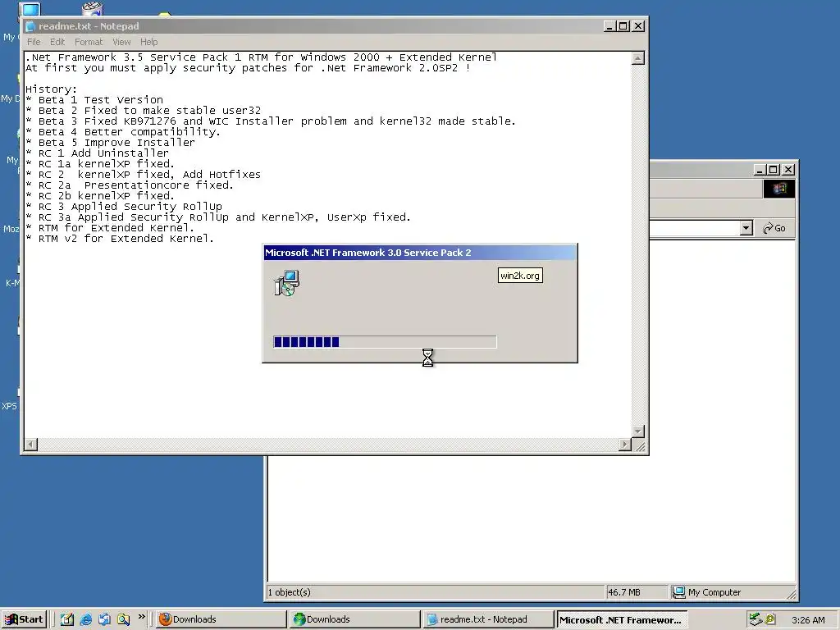Image resolution: width=840 pixels, height=630 pixels.
Task: Click the Recycle Bin desktop icon
Action: tap(92, 8)
